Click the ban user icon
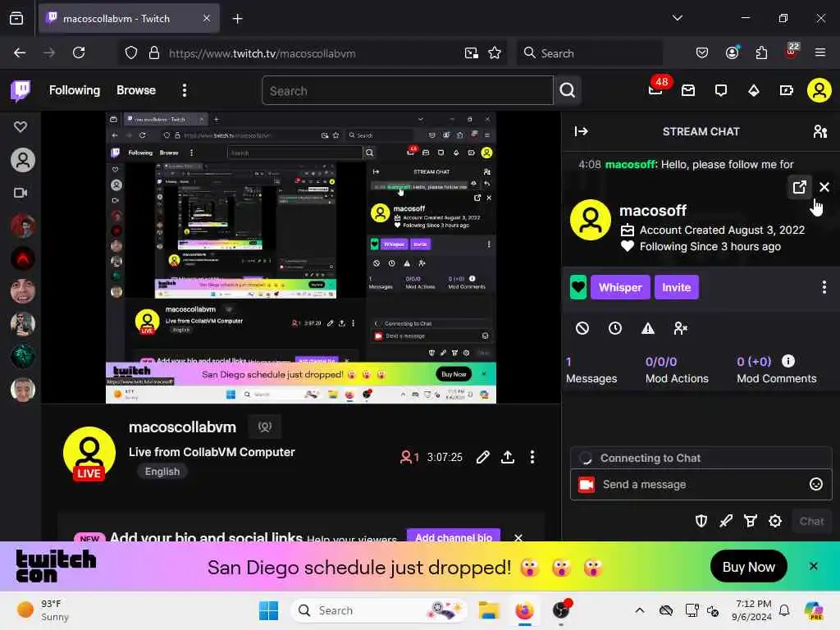This screenshot has height=630, width=840. click(x=582, y=328)
